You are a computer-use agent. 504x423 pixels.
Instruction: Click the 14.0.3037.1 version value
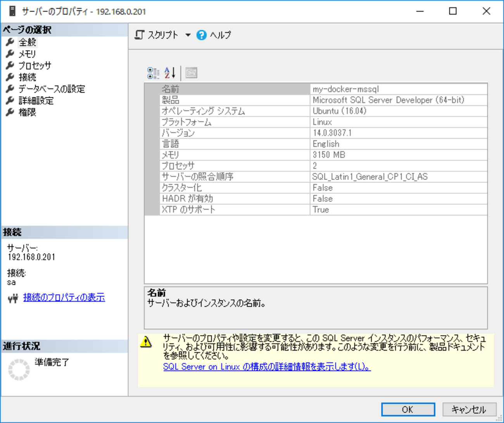332,133
